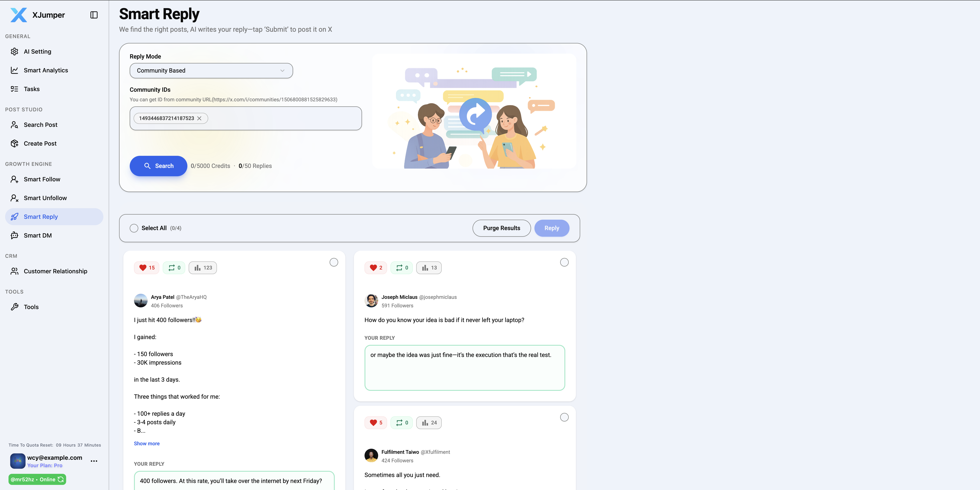The height and width of the screenshot is (490, 980).
Task: Toggle the Select All radio button
Action: [134, 228]
